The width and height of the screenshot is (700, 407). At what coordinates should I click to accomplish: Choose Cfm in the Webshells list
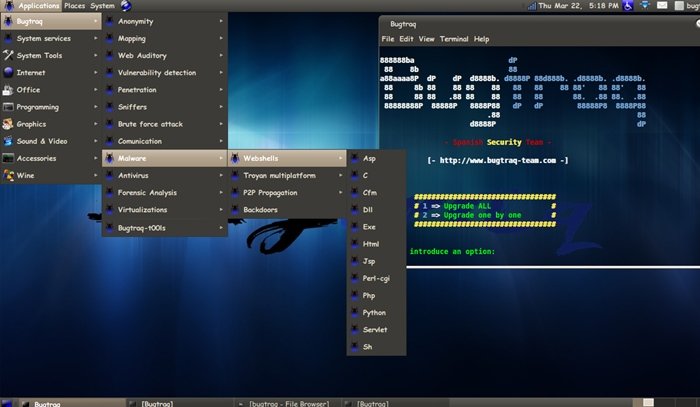coord(376,192)
